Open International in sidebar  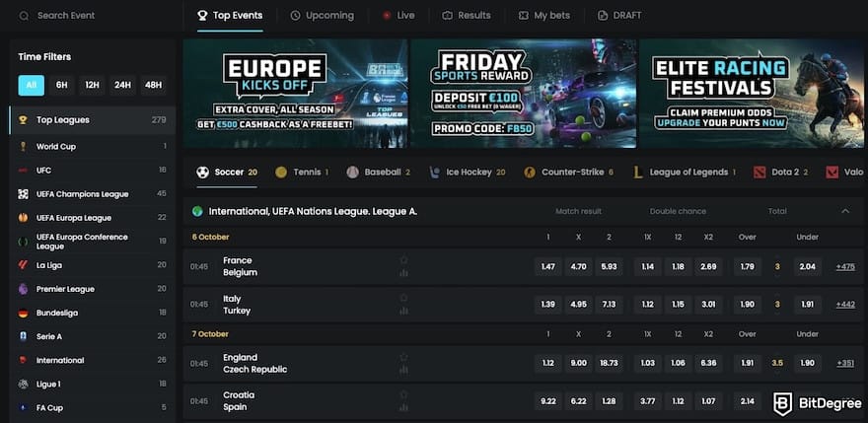93,360
